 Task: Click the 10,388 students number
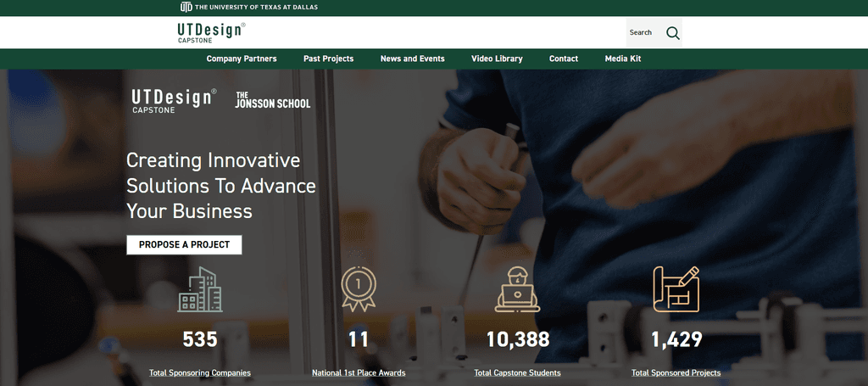[x=518, y=339]
